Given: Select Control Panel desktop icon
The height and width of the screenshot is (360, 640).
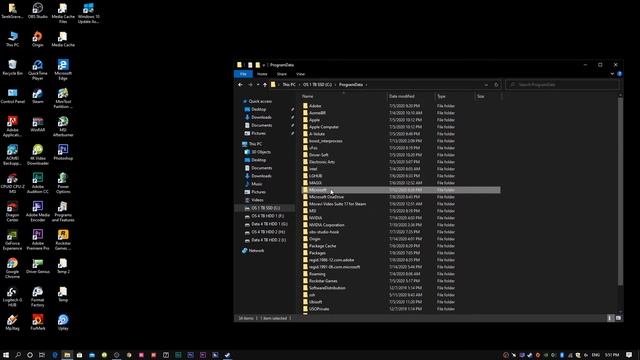Looking at the screenshot, I should tap(12, 96).
